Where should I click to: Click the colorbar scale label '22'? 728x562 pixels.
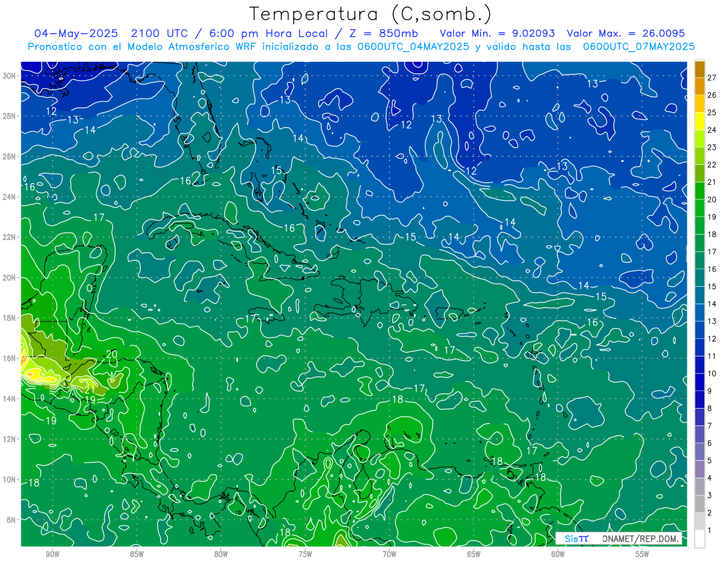712,165
